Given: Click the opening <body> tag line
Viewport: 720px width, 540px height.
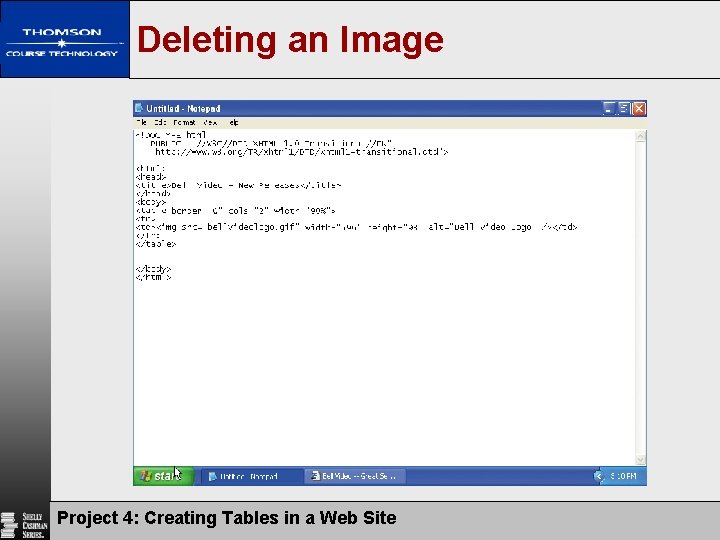Looking at the screenshot, I should coord(151,202).
